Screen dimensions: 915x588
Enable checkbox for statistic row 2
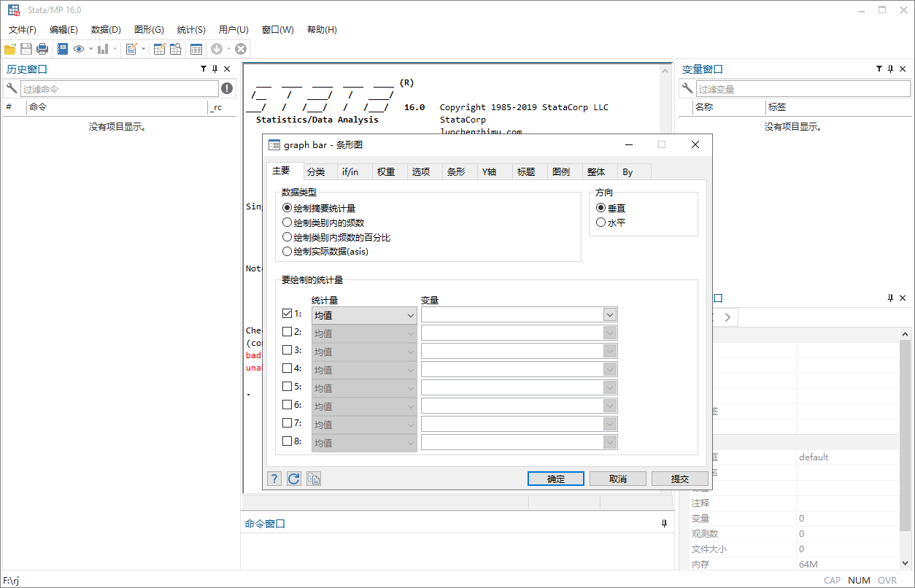pyautogui.click(x=287, y=332)
